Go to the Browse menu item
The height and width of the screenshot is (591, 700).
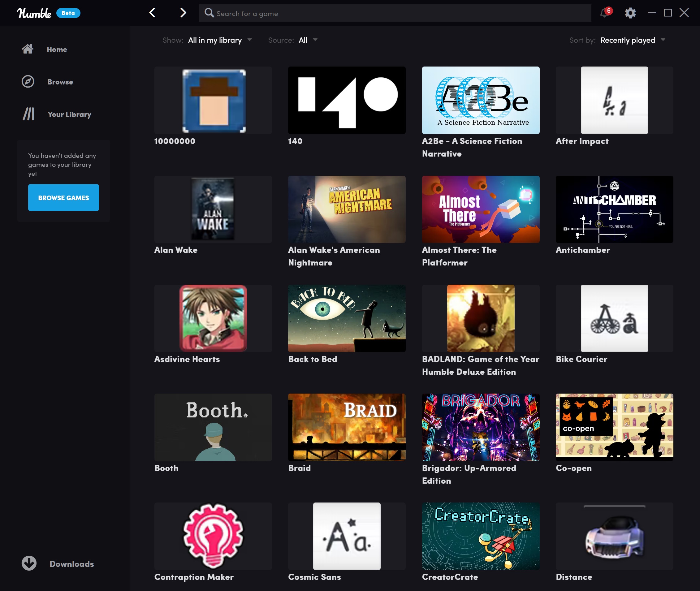click(x=60, y=82)
